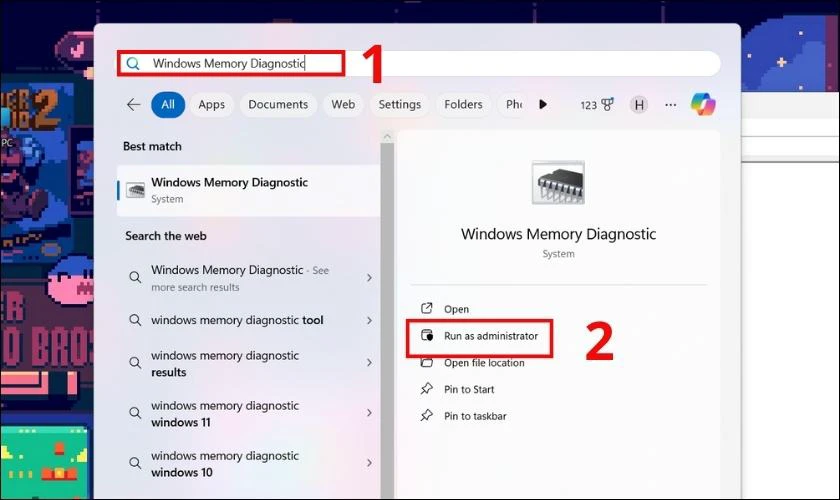Expand chevron next to 'windows 11' suggestion
This screenshot has height=500, width=840.
(x=369, y=413)
